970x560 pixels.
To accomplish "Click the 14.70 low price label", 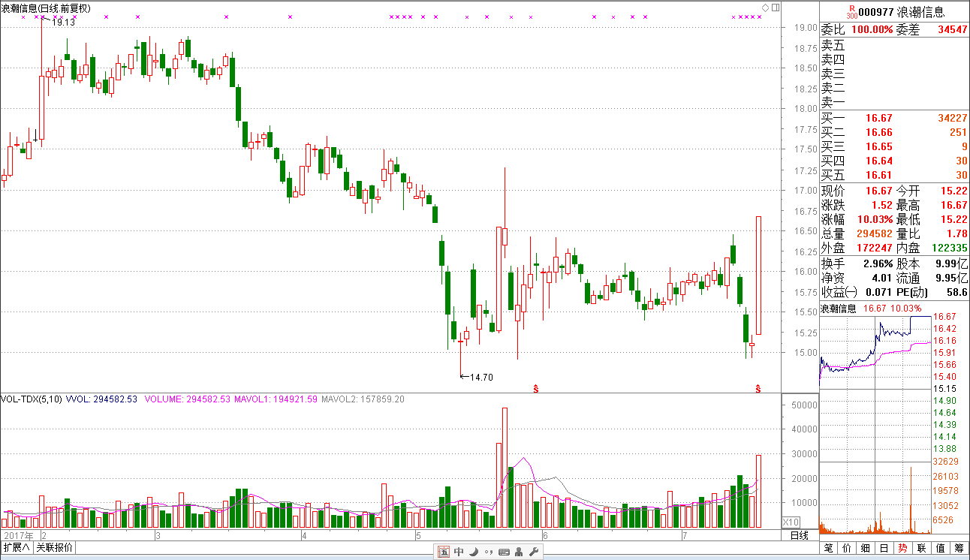I will tap(481, 377).
